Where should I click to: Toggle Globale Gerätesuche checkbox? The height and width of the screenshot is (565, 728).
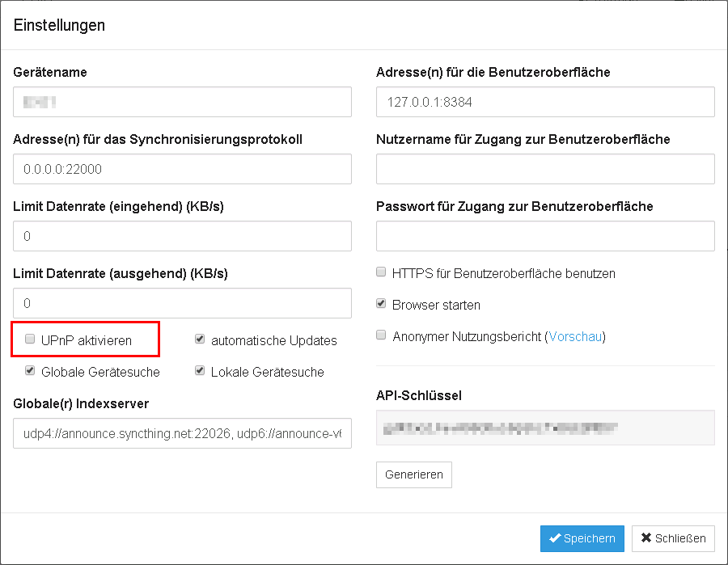point(30,372)
